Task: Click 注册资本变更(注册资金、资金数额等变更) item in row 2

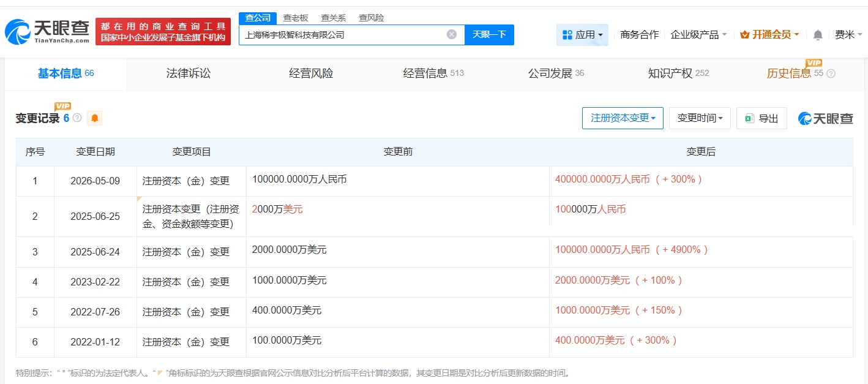Action: (x=191, y=216)
